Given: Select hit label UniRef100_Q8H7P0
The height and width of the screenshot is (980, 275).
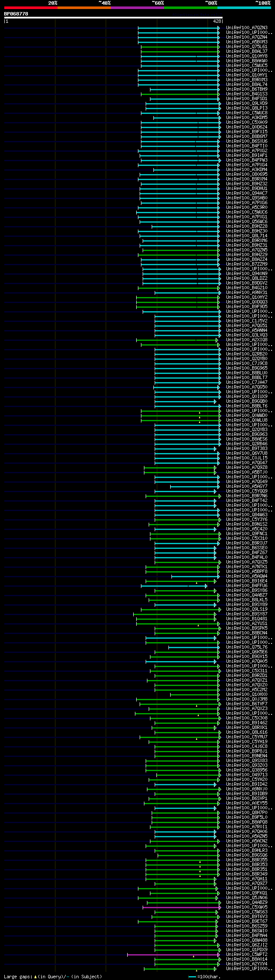Looking at the screenshot, I should pos(247,813).
